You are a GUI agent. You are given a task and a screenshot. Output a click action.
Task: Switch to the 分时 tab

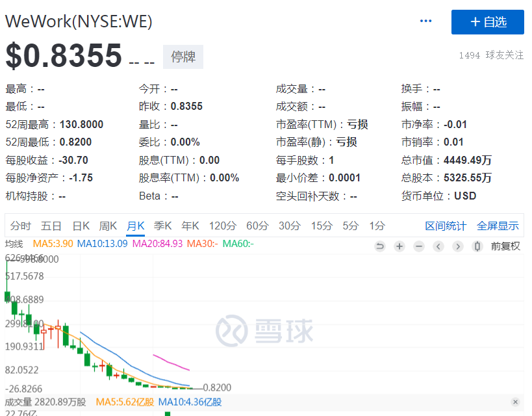pyautogui.click(x=21, y=226)
